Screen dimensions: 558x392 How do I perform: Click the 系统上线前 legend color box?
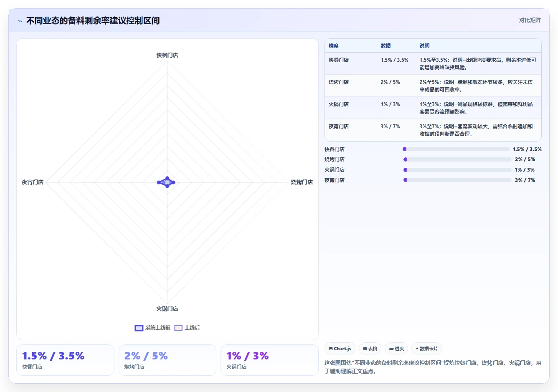pos(139,328)
